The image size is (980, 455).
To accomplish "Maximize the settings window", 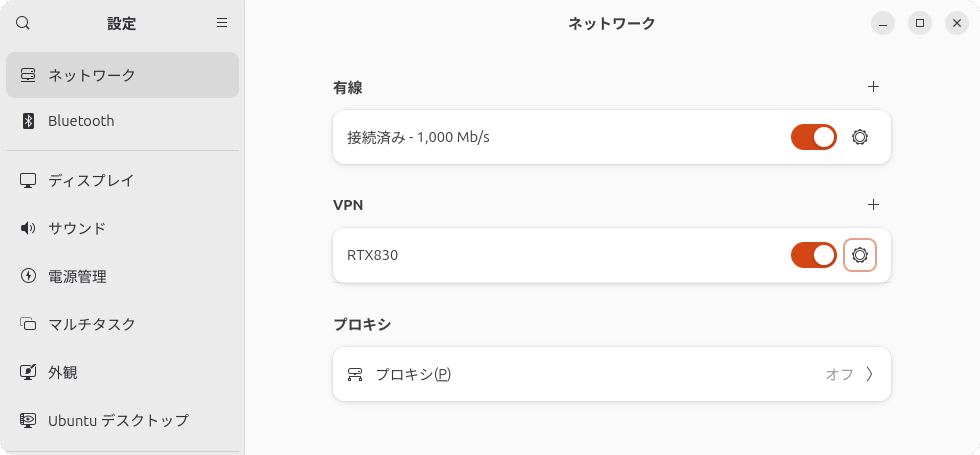I will (x=920, y=23).
